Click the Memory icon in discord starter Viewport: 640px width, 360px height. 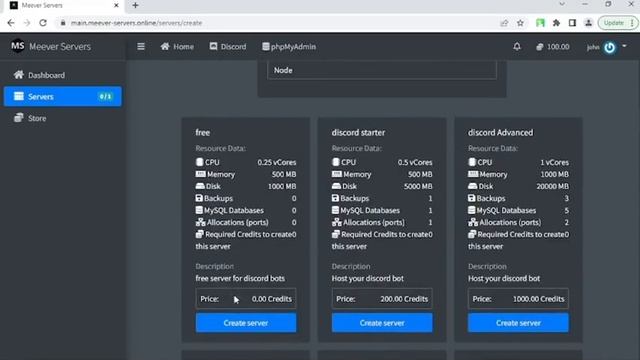pos(337,174)
